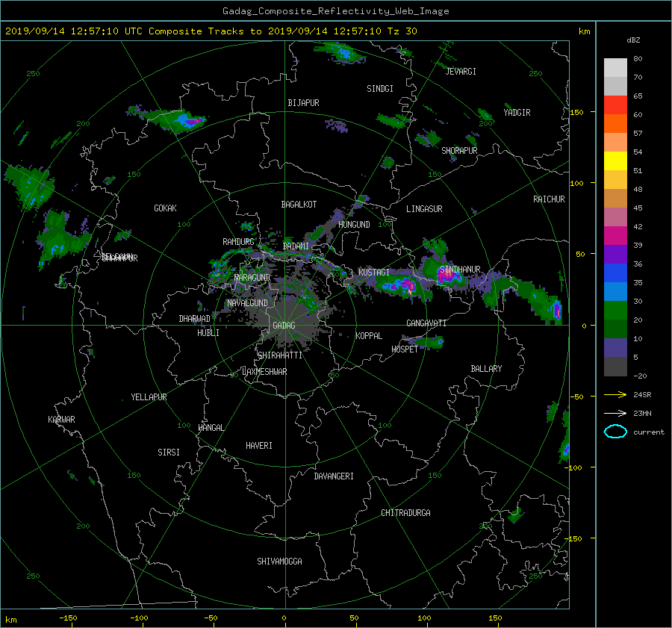
Task: Click the magenta storm core over SINDHANUR
Action: tap(447, 276)
